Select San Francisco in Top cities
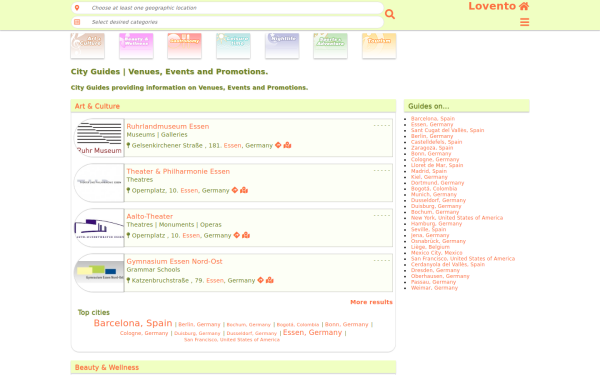 tap(232, 340)
